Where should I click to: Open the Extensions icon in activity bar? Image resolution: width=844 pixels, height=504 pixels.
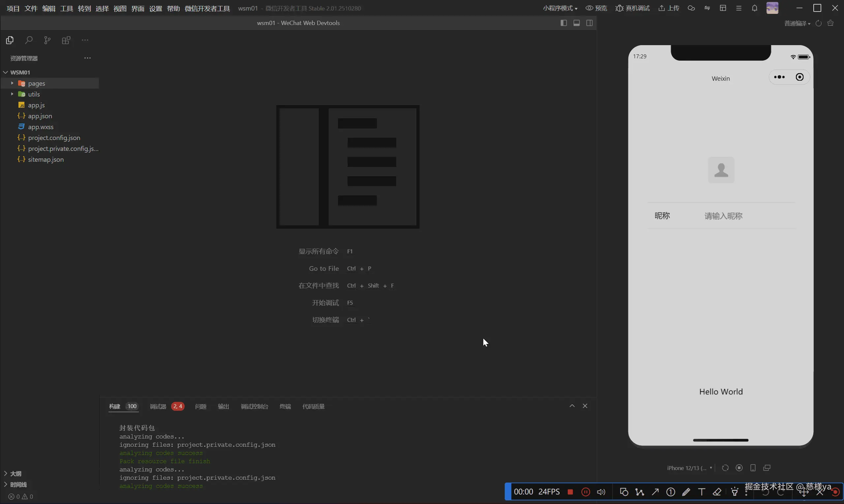click(x=66, y=41)
